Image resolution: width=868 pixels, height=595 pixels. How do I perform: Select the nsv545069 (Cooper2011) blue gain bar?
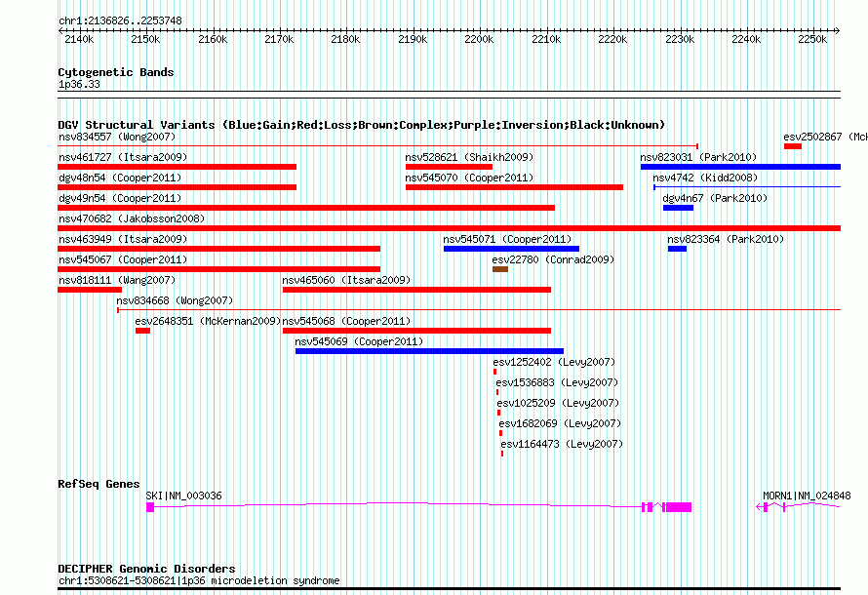[x=429, y=351]
